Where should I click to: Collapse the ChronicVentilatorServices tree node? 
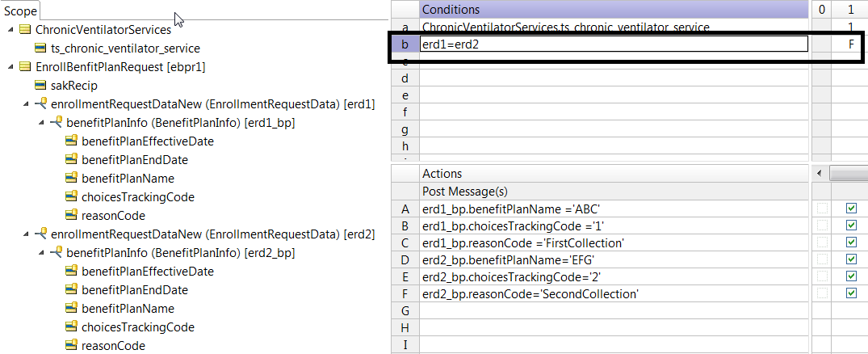(11, 29)
